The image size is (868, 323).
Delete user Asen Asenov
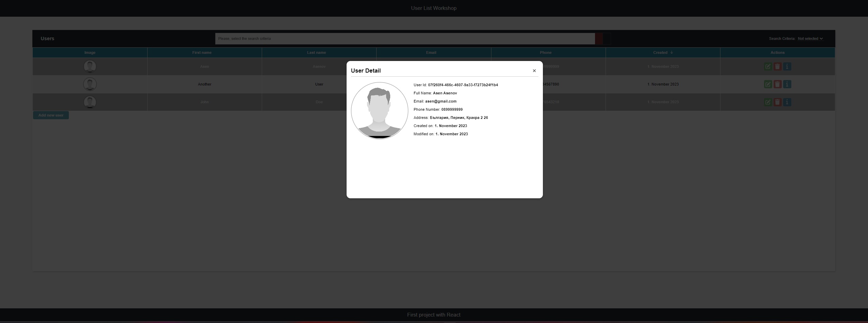click(777, 67)
